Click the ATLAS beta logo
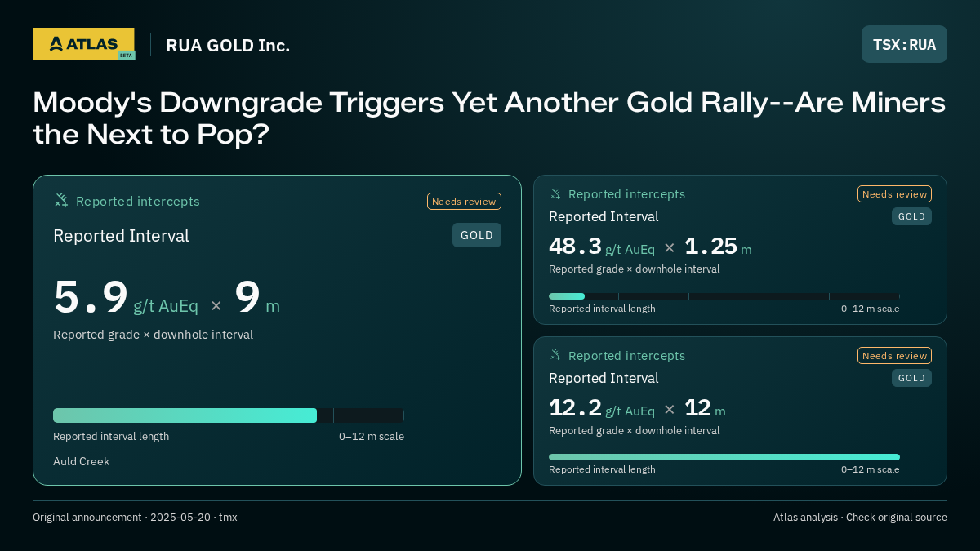The image size is (980, 551). (x=84, y=44)
